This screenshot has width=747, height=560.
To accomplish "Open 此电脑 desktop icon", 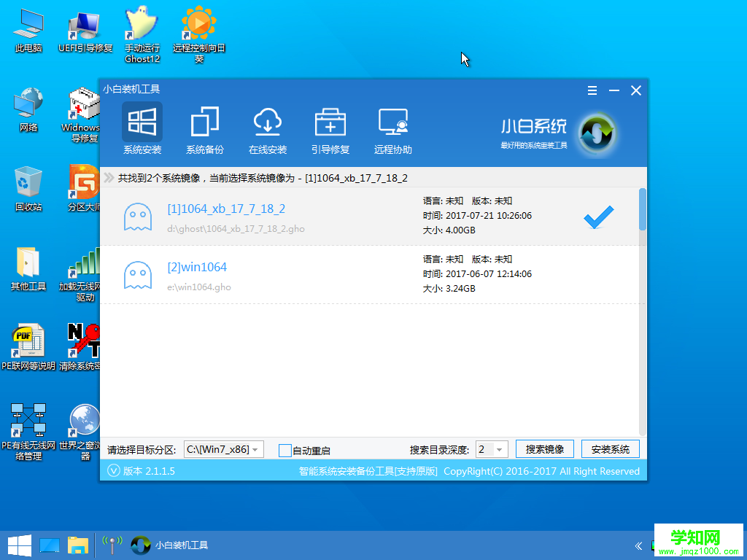I will pos(28,29).
